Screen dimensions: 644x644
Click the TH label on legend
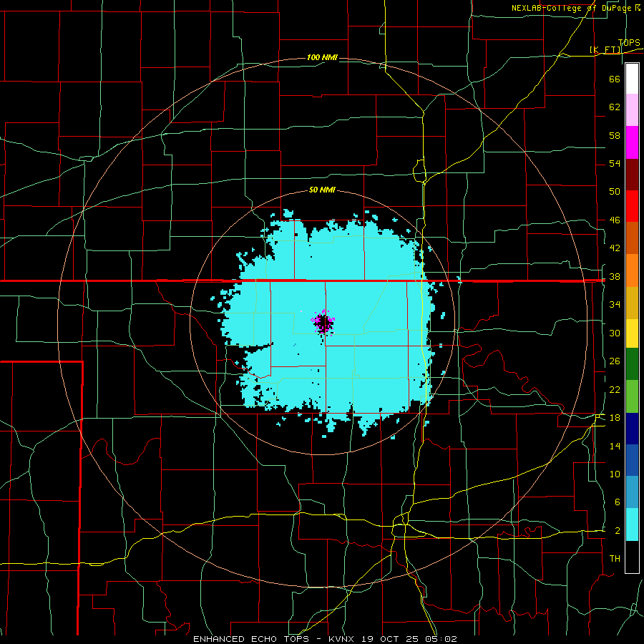coord(615,559)
